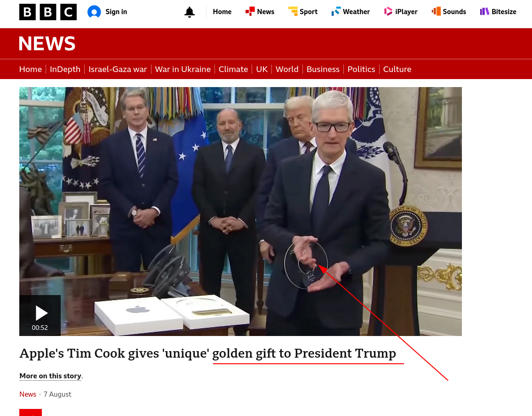Image resolution: width=532 pixels, height=416 pixels.
Task: Select the Climate nav item
Action: coord(233,69)
